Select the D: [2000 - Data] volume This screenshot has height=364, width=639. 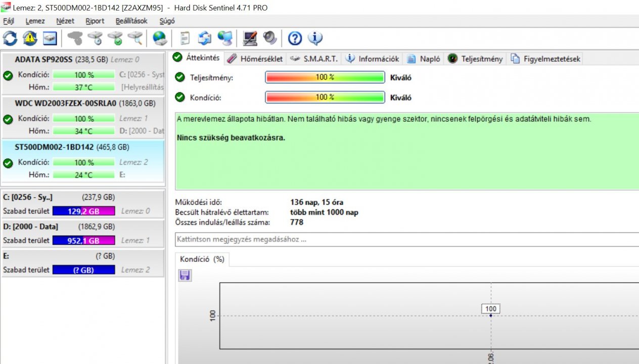(83, 233)
